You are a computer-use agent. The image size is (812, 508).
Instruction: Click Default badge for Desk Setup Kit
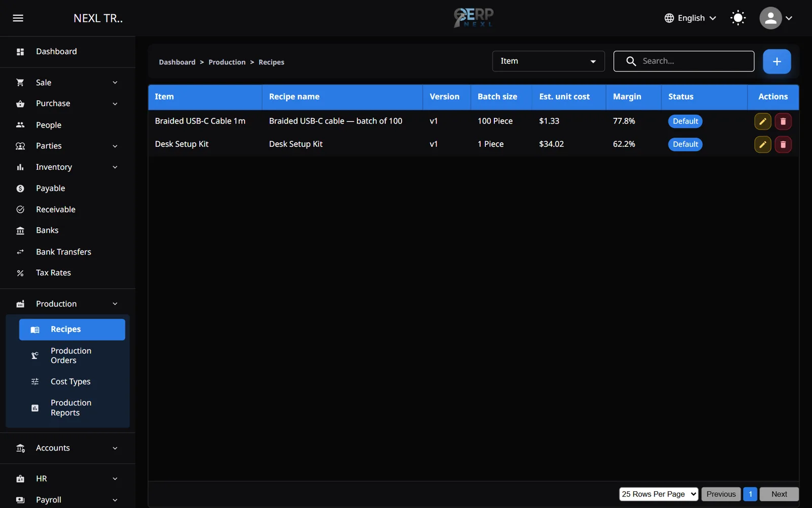point(685,144)
